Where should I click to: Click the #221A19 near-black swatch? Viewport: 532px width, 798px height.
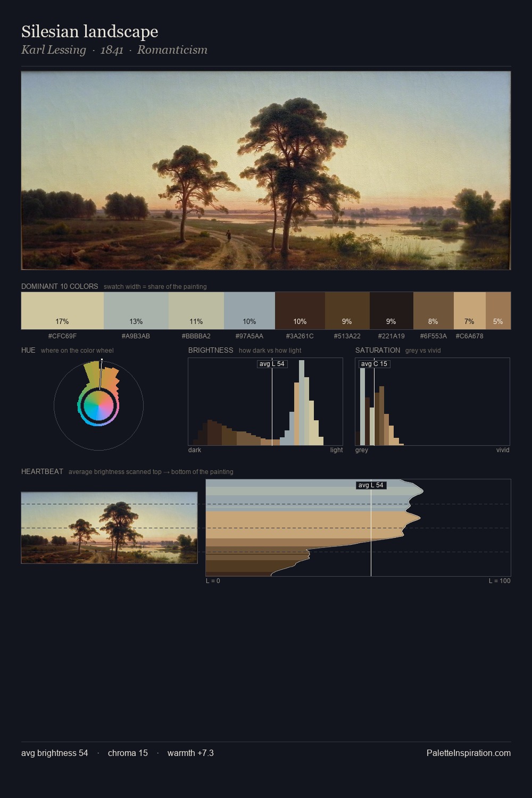coord(392,311)
